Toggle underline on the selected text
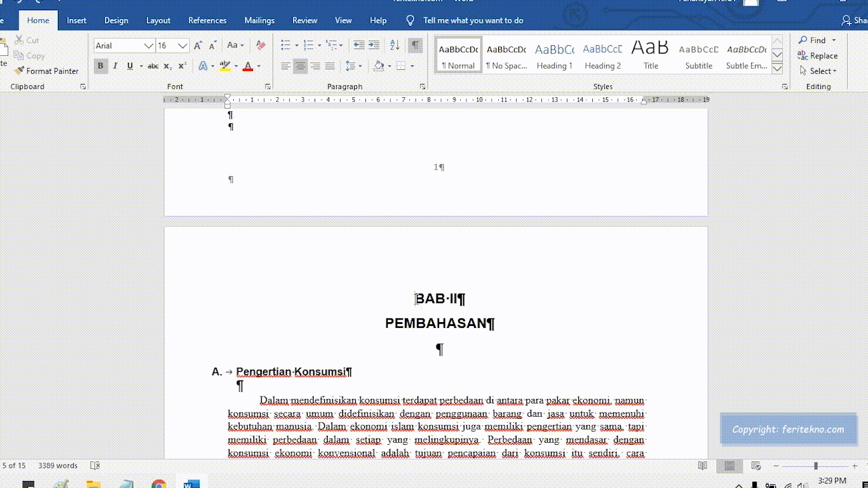868x488 pixels. 130,66
